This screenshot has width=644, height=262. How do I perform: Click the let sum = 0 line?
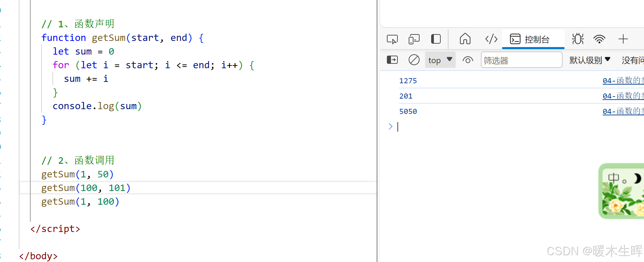[83, 52]
